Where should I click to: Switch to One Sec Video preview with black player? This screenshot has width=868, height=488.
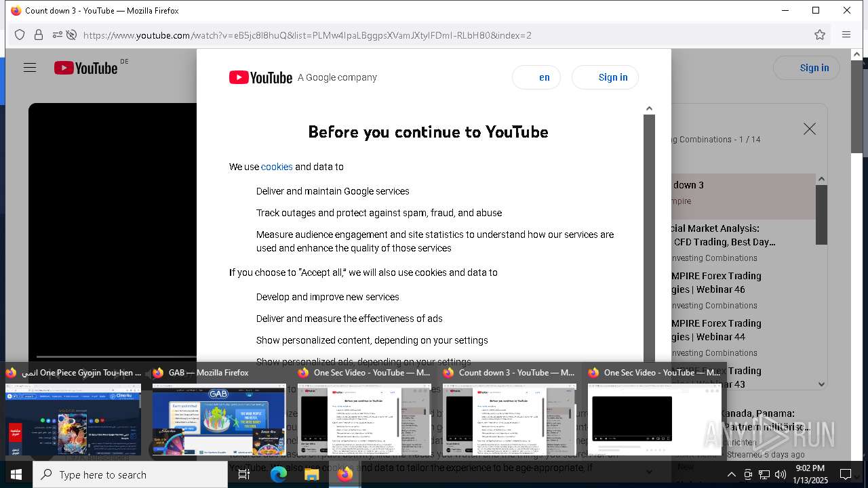[x=654, y=412]
